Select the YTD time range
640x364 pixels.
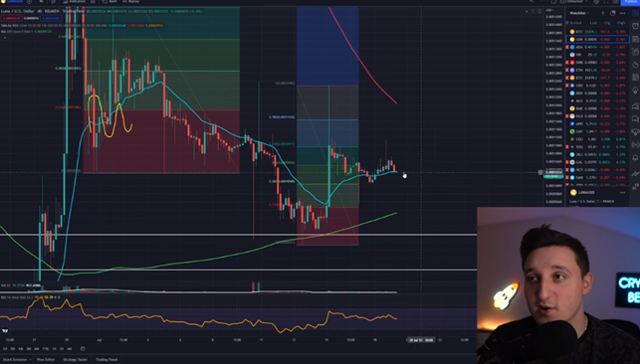[46, 349]
